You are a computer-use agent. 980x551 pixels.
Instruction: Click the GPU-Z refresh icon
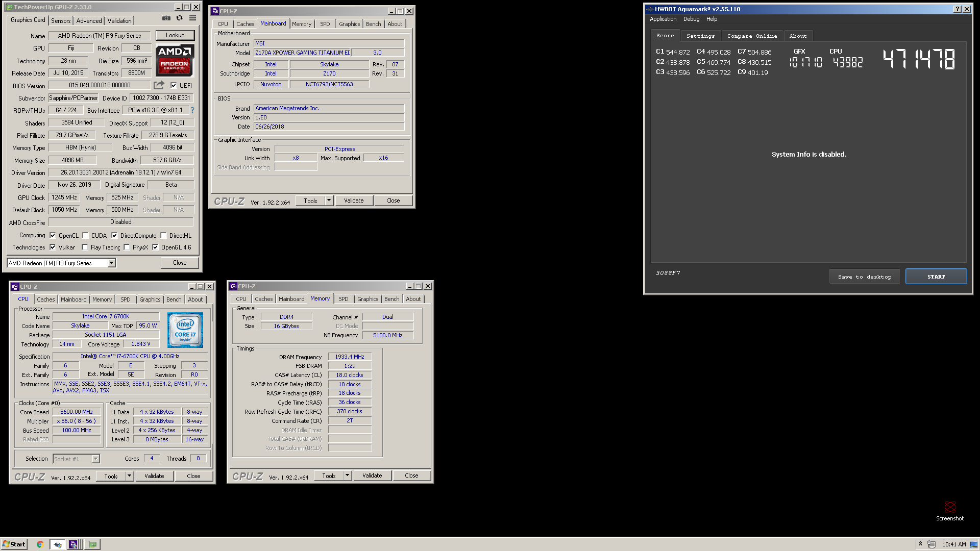tap(180, 18)
